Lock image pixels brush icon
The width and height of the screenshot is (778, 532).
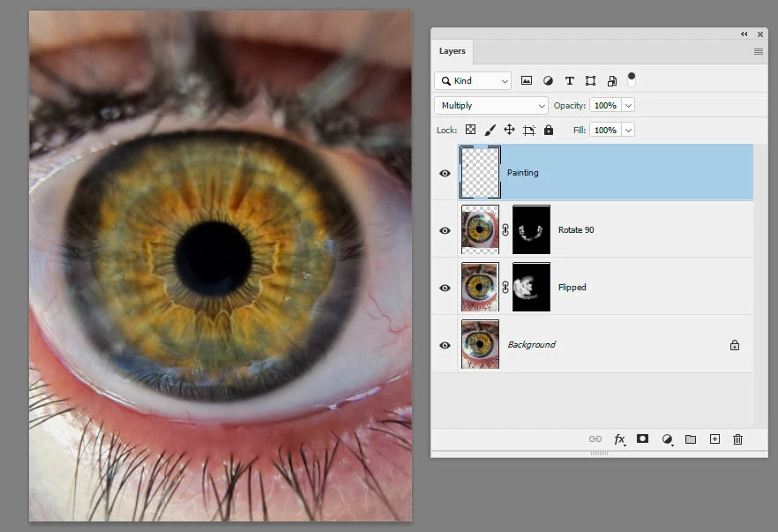pyautogui.click(x=490, y=130)
